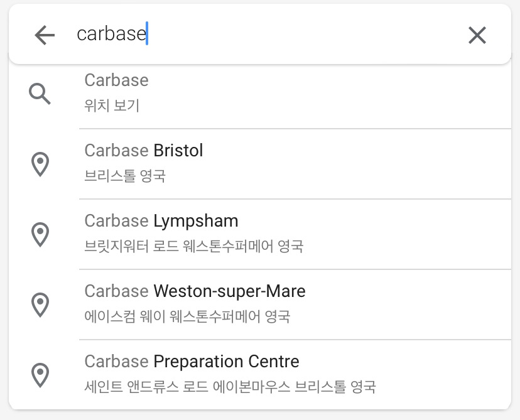The width and height of the screenshot is (520, 420).
Task: Open the Carbase Weston-super-Mare suggestion
Action: [260, 304]
